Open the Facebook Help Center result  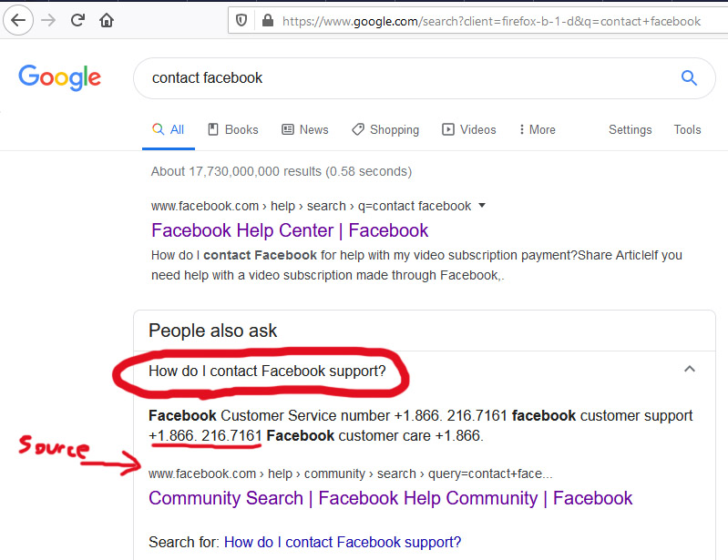pyautogui.click(x=290, y=230)
